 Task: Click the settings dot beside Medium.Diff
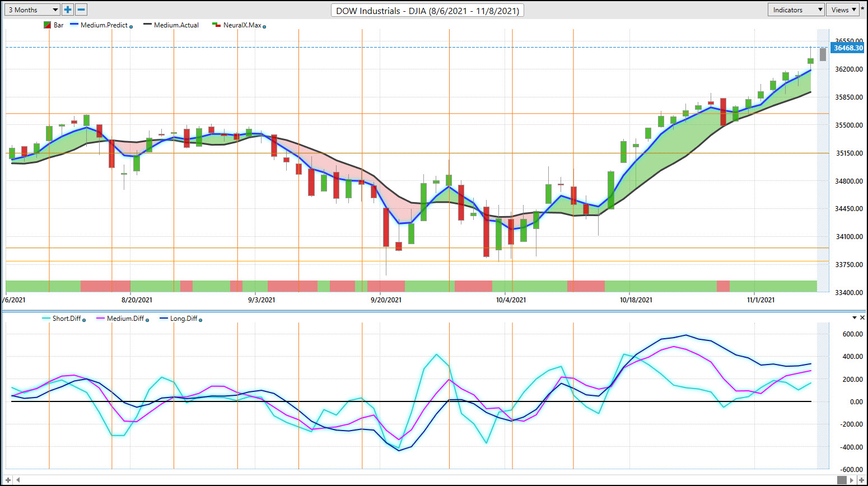[x=147, y=320]
